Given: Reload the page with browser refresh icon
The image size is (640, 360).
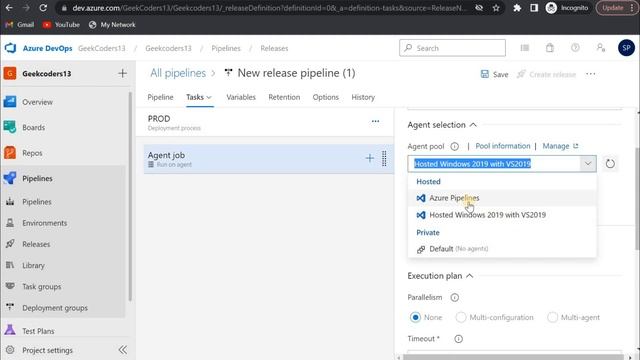Looking at the screenshot, I should [x=43, y=8].
